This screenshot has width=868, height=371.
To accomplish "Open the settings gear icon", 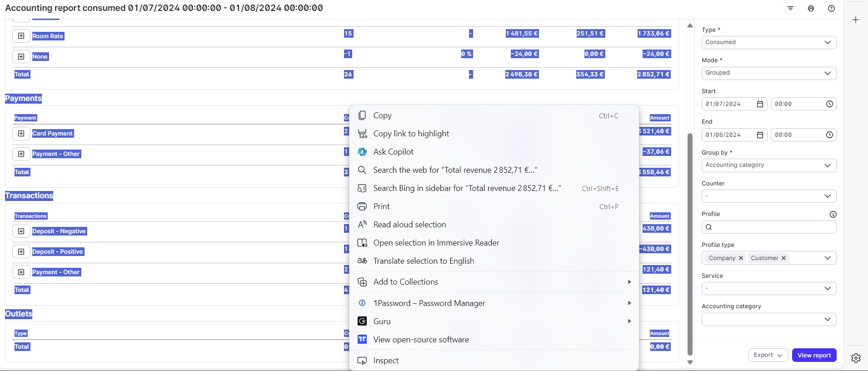I will [x=856, y=358].
